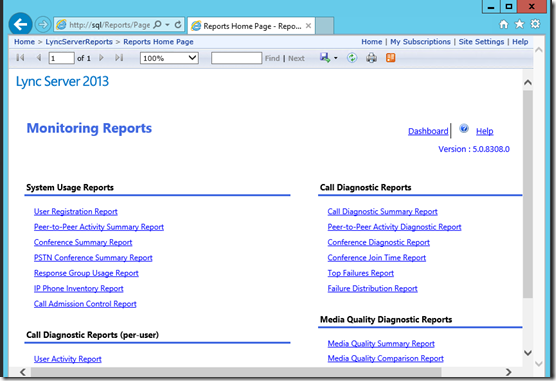Open Media Quality Summary Report
Image resolution: width=556 pixels, height=381 pixels.
[381, 344]
